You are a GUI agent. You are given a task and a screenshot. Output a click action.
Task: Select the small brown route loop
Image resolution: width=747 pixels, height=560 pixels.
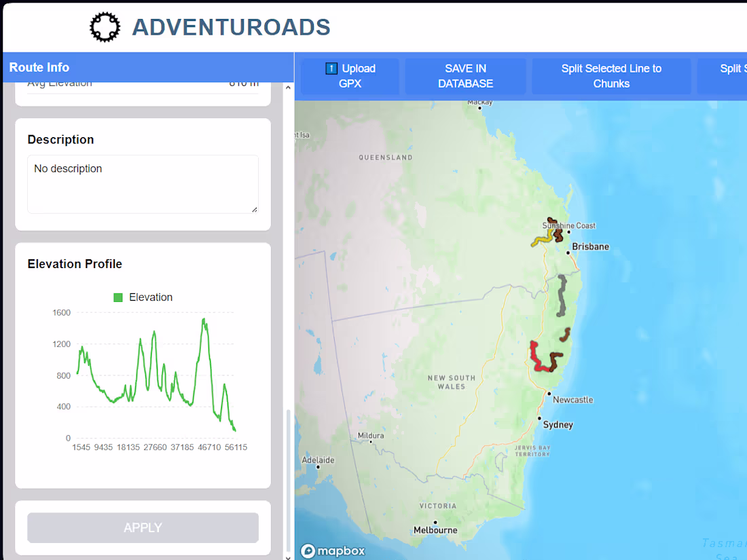coord(565,333)
